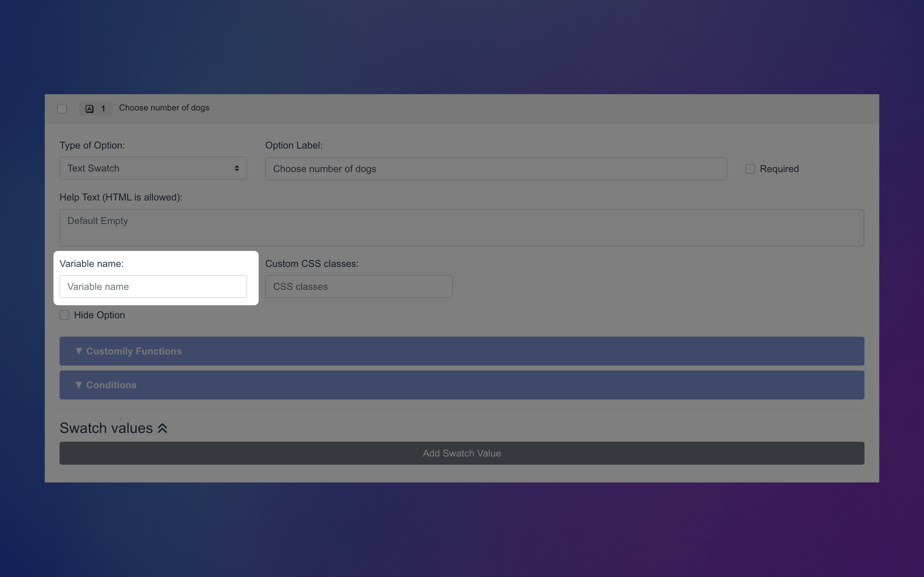Screen dimensions: 924x577
Task: Focus the Variable name input field
Action: [153, 287]
